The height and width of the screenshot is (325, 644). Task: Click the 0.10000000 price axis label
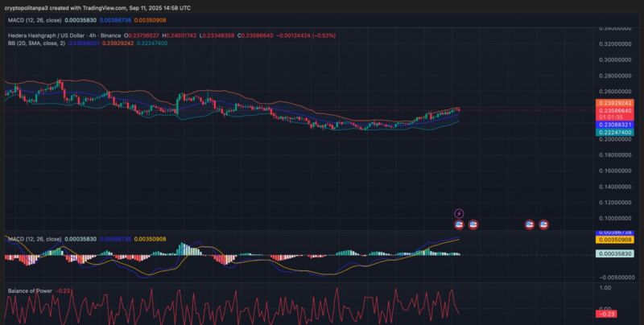pyautogui.click(x=615, y=218)
